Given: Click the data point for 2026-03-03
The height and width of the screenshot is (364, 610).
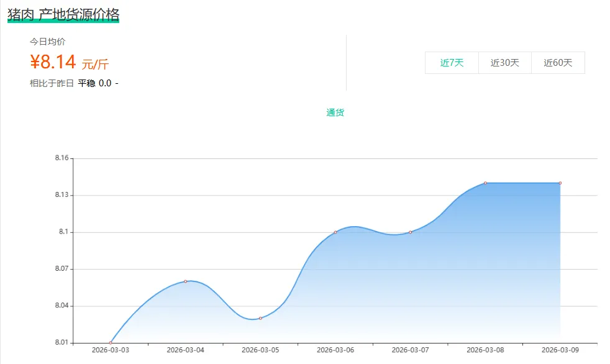Looking at the screenshot, I should tap(111, 343).
